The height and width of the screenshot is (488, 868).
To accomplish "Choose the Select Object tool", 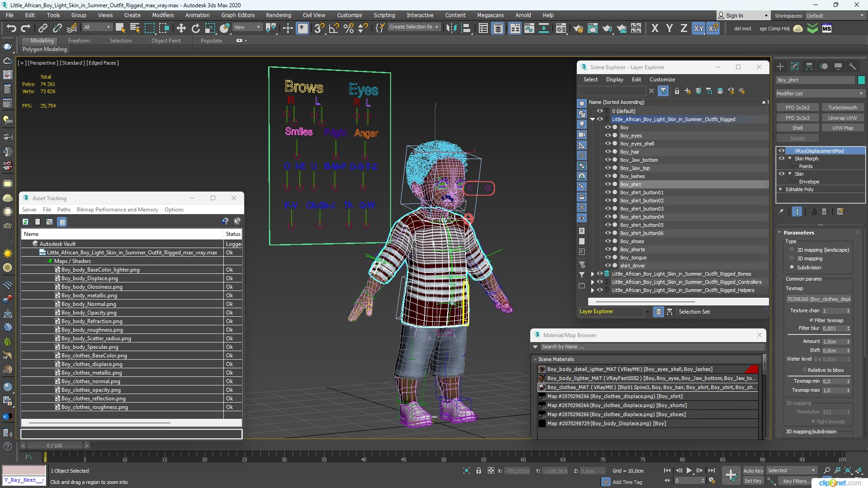I will [120, 28].
